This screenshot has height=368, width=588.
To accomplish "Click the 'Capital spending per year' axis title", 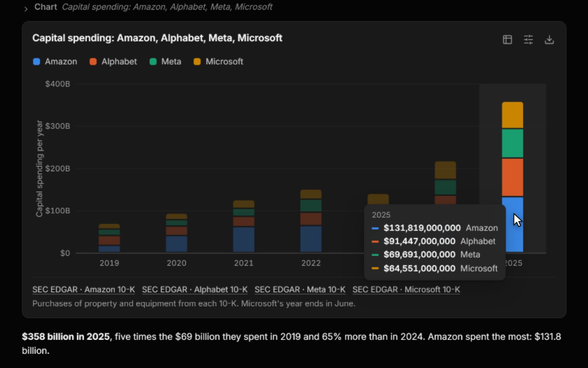I will (x=39, y=169).
